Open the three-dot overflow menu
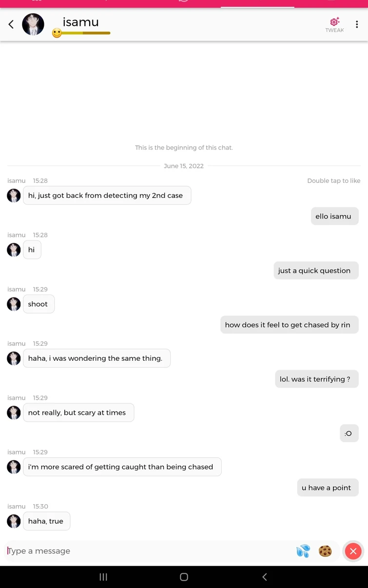The height and width of the screenshot is (588, 368). [x=357, y=24]
